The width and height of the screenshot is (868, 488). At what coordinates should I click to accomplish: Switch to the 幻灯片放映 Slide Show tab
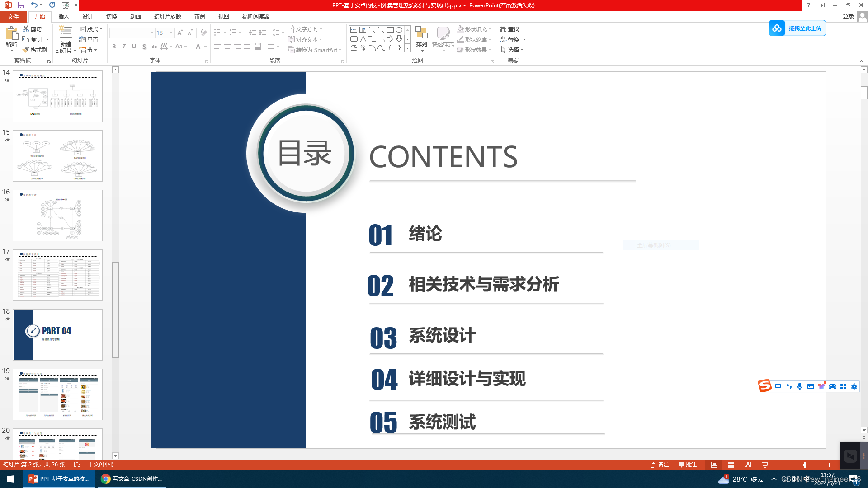tap(168, 16)
